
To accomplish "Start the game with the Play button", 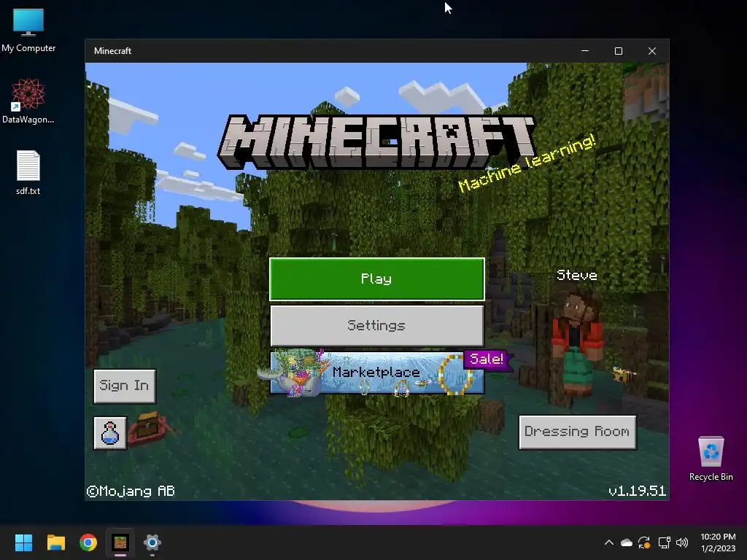I will tap(377, 279).
